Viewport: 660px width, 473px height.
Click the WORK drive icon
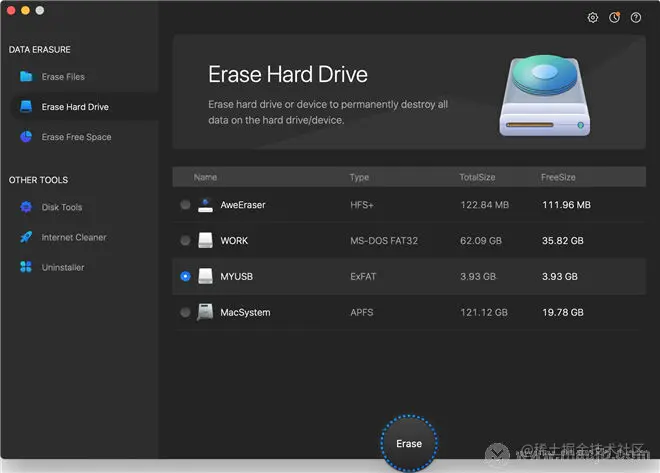pos(205,240)
